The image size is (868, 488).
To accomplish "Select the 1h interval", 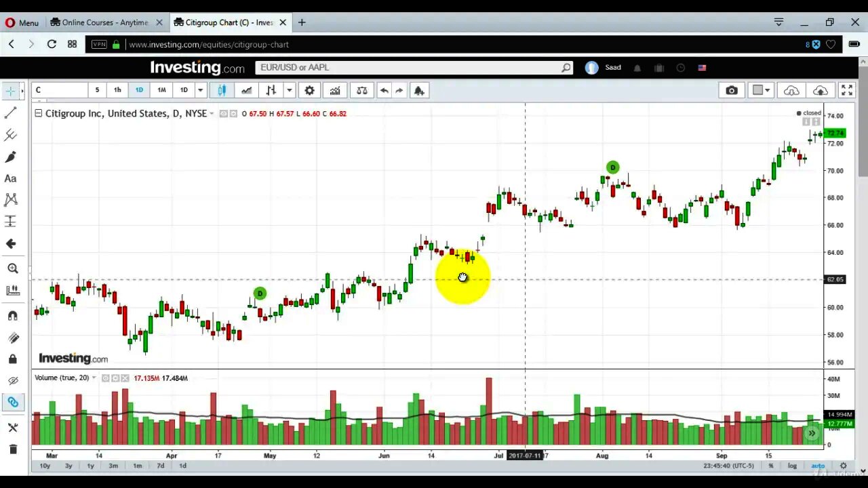I will tap(117, 90).
